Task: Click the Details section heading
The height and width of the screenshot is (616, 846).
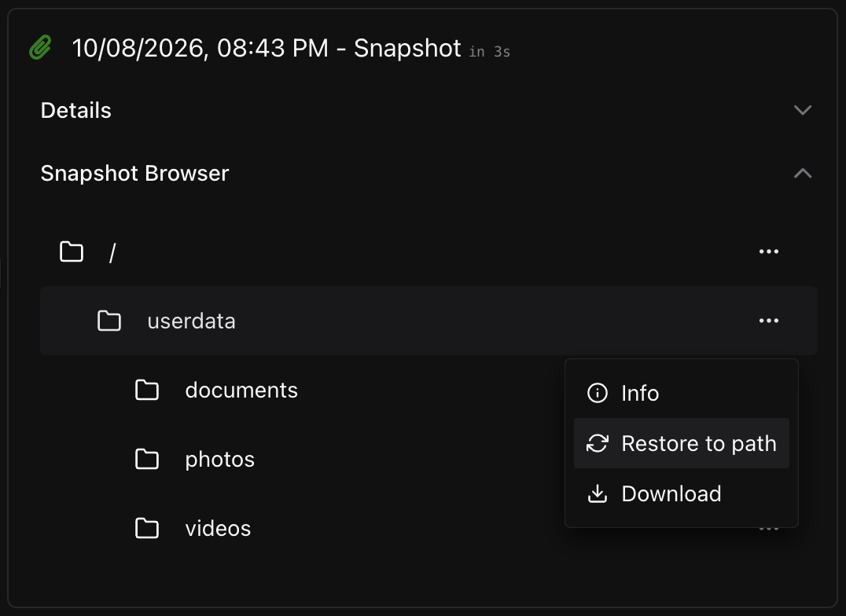Action: pyautogui.click(x=76, y=111)
